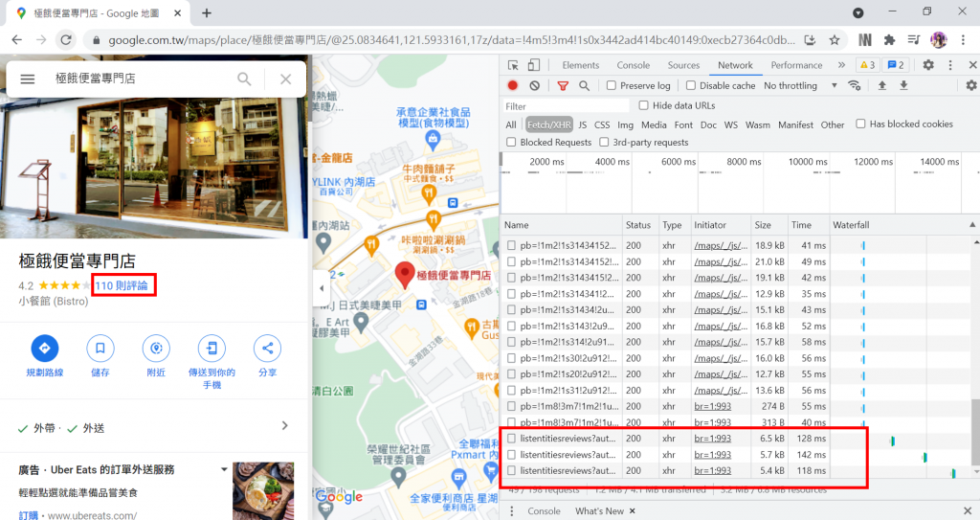Click the 規劃路線 directions icon
The height and width of the screenshot is (520, 980).
(x=44, y=349)
